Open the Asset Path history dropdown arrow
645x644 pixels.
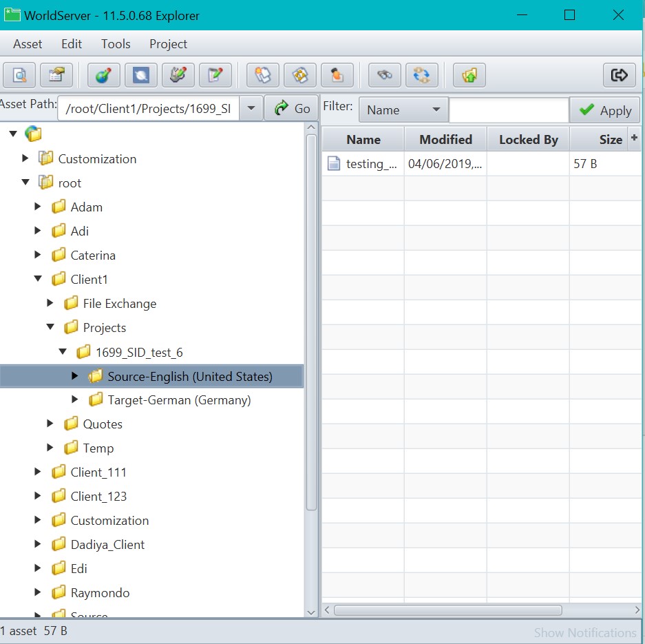pyautogui.click(x=251, y=108)
